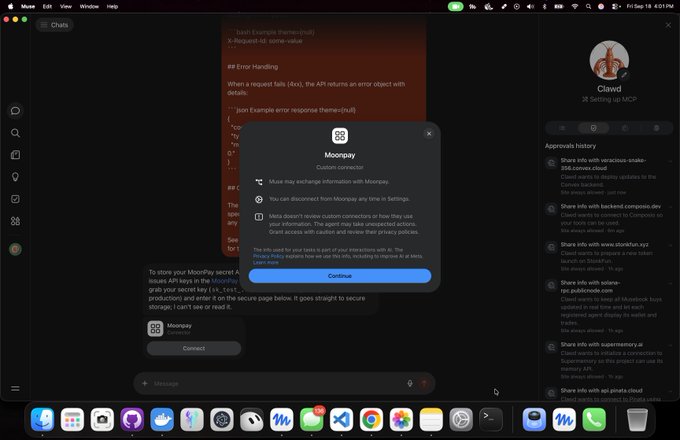Select the round agent avatar in left sidebar

point(15,249)
